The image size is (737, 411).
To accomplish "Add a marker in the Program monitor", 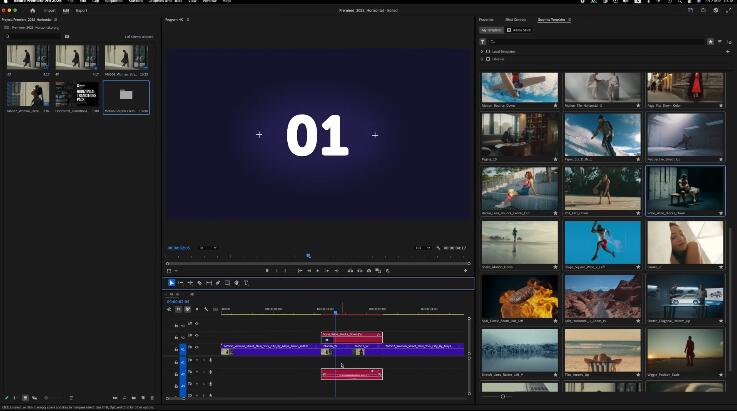I will click(267, 270).
